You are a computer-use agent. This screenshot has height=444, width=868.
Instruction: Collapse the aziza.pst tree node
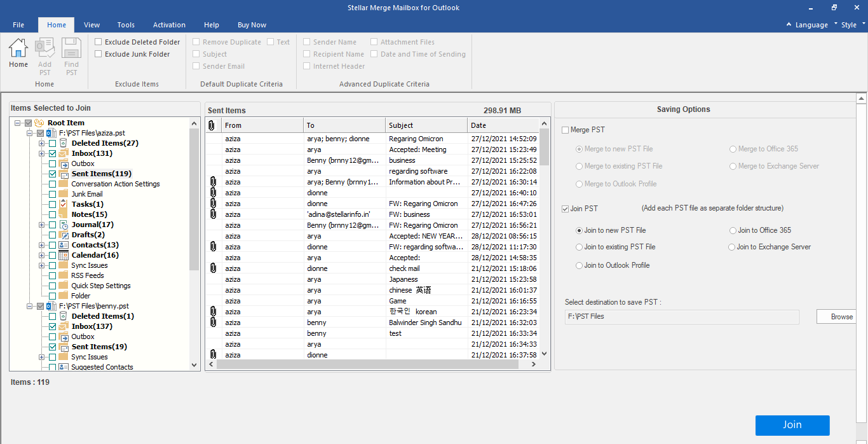tap(30, 133)
